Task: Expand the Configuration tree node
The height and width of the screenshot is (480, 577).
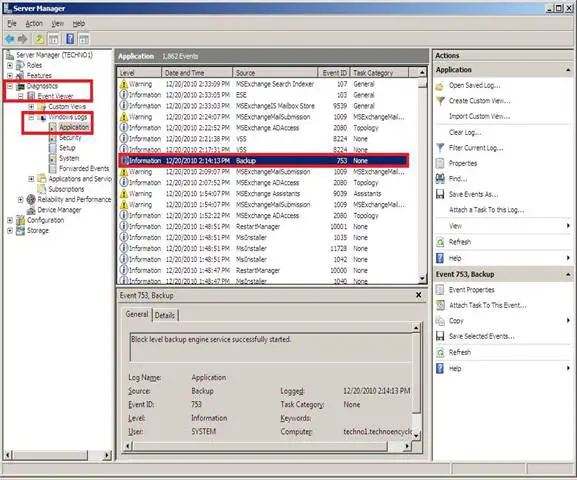Action: point(10,220)
